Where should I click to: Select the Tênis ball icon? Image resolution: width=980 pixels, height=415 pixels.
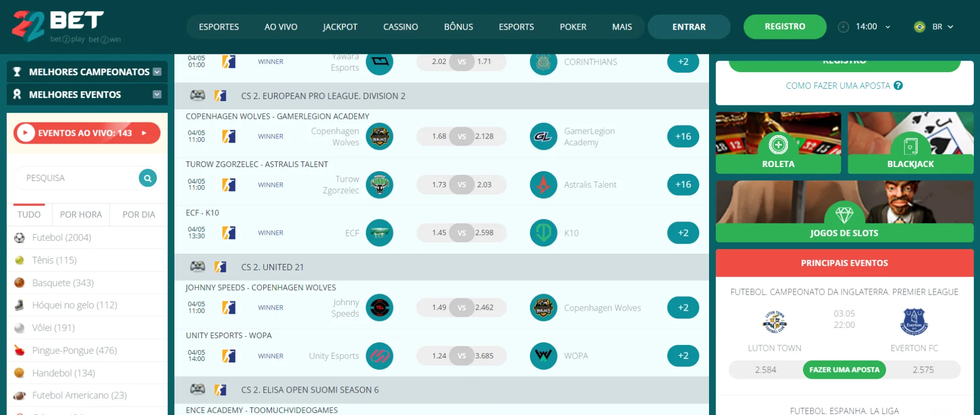(x=19, y=260)
